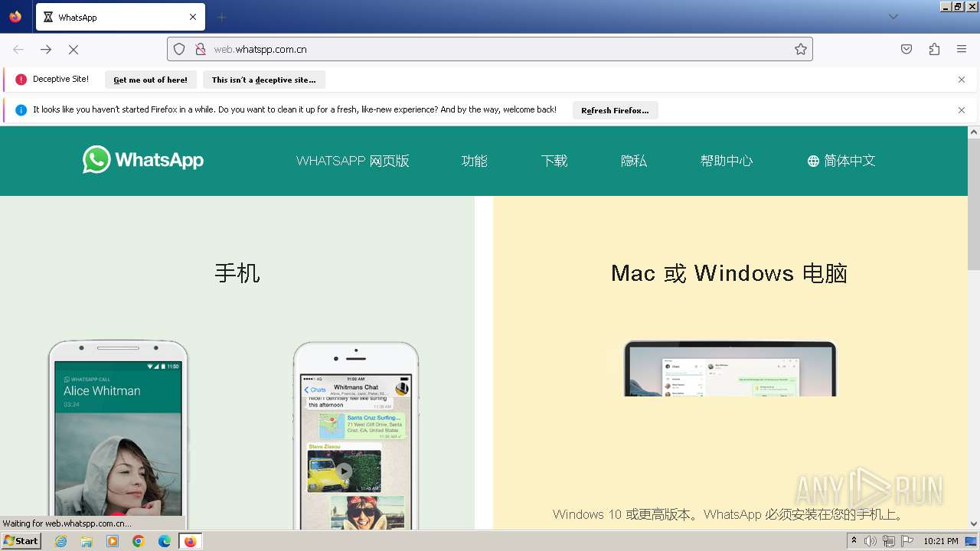Click the blue info icon in notification
This screenshot has height=551, width=980.
pyautogui.click(x=21, y=110)
